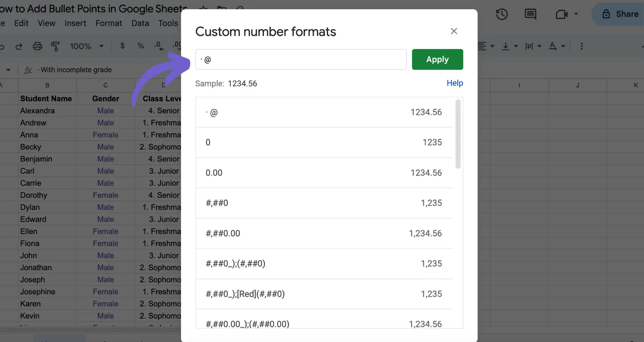Open the toolbar More three-dots menu
644x342 pixels.
[x=582, y=46]
